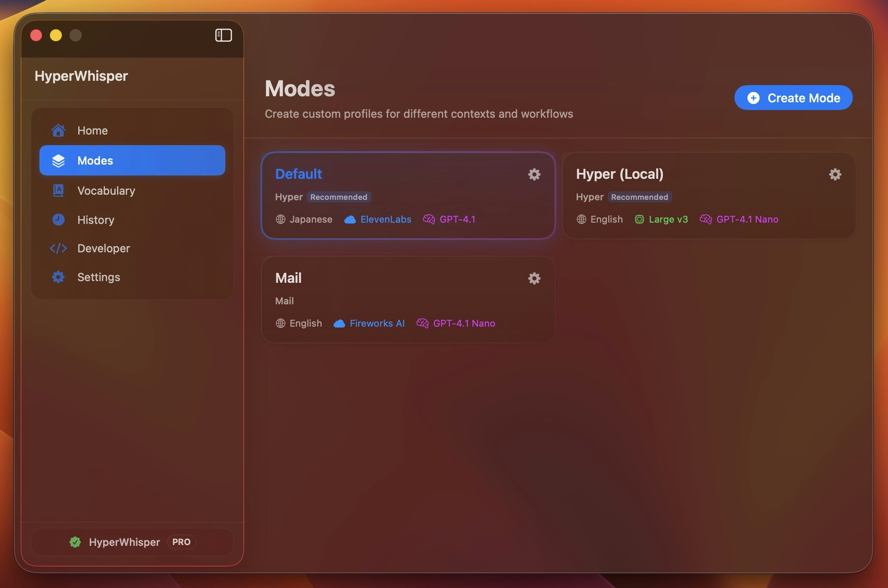Click the globe icon next to Japanese
Viewport: 888px width, 588px height.
point(280,219)
